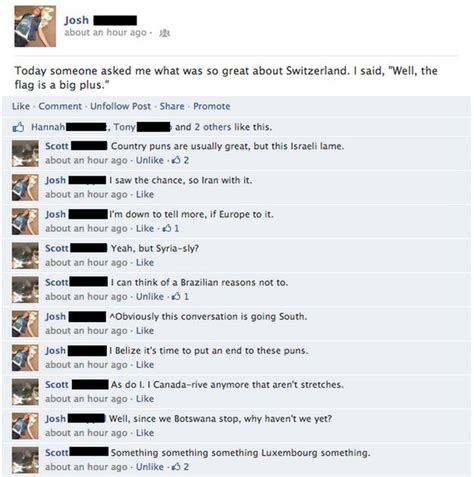Like the main Switzerland post

coord(21,106)
